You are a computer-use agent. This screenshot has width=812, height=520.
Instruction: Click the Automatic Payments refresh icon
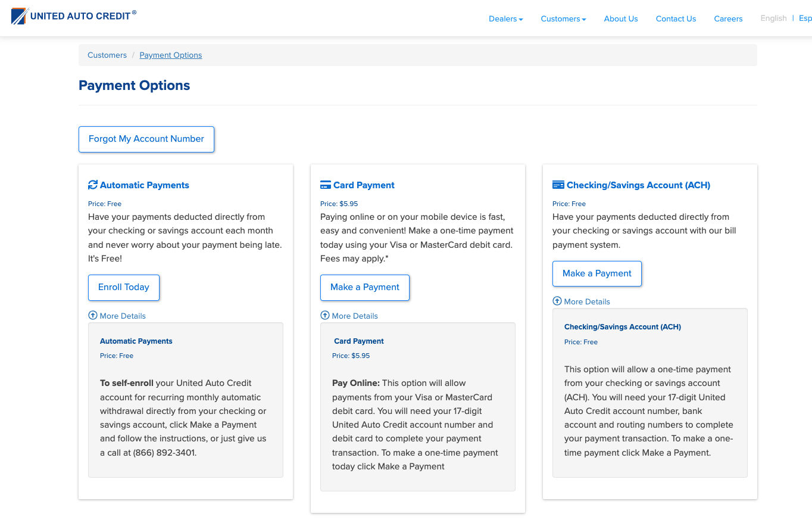click(x=93, y=185)
